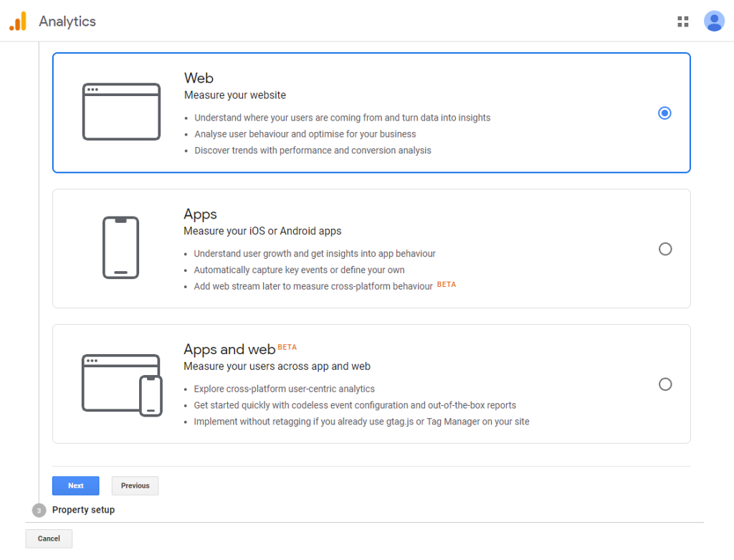Click the Google Analytics logo
This screenshot has height=560, width=734.
point(18,21)
